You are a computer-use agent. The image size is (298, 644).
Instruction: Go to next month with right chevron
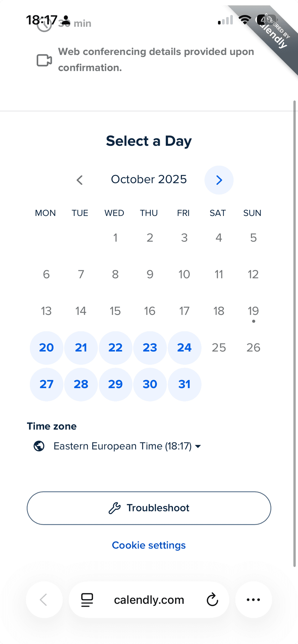click(x=219, y=180)
